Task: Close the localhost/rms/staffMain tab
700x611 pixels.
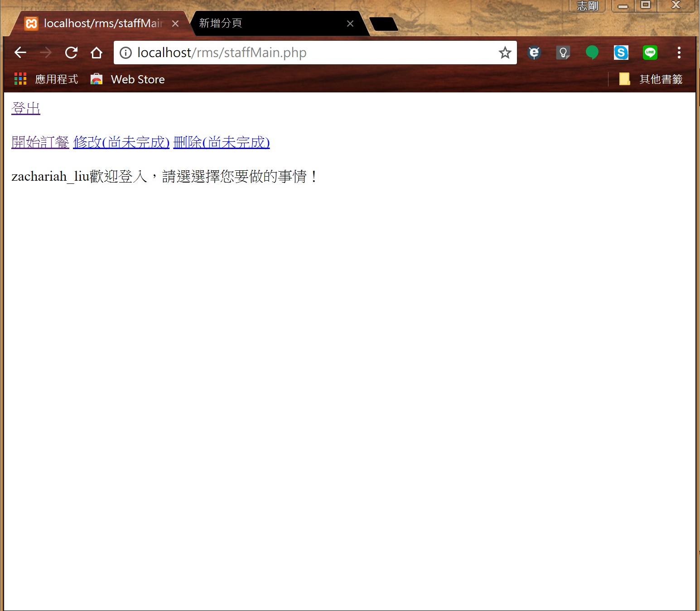Action: [175, 24]
